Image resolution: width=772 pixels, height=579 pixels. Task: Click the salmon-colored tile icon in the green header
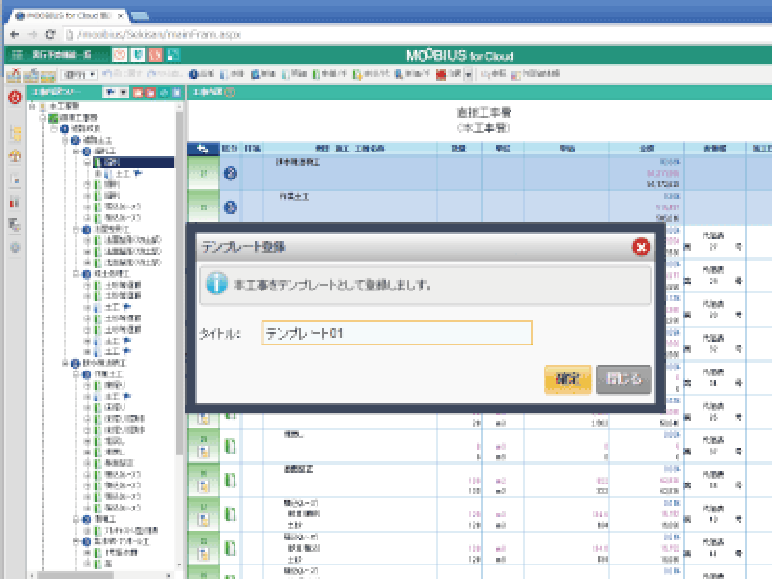click(x=156, y=55)
